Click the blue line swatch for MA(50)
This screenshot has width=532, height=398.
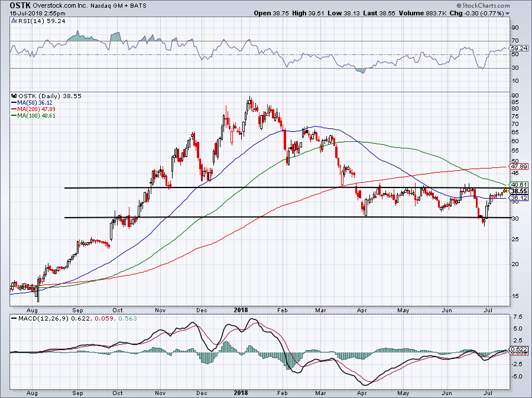tap(14, 103)
